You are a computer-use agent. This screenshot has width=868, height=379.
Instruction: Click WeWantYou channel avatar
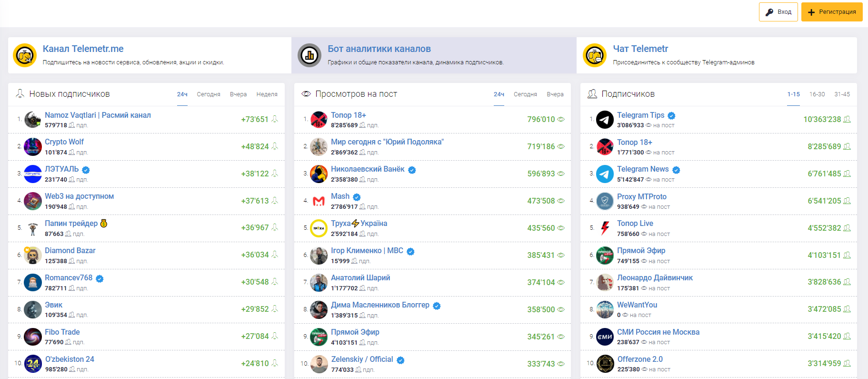[605, 310]
